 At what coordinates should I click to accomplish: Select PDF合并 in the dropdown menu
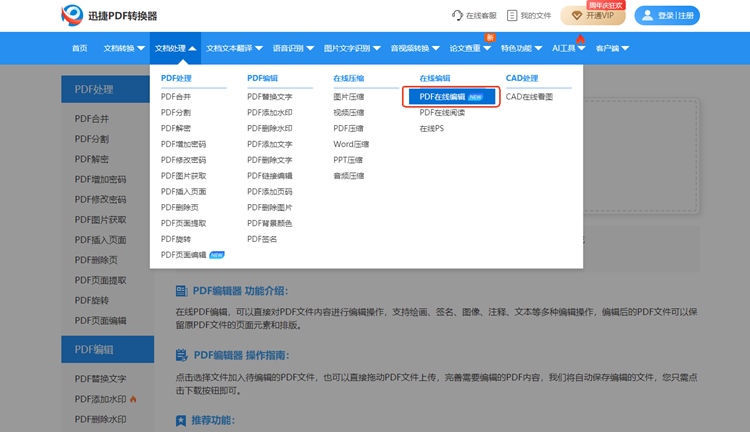coord(176,97)
